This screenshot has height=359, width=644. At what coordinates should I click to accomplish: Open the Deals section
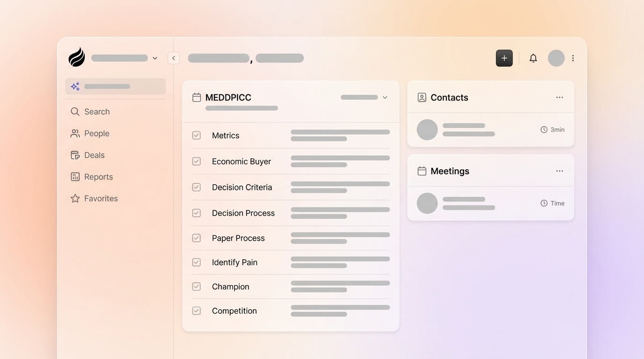[x=95, y=155]
